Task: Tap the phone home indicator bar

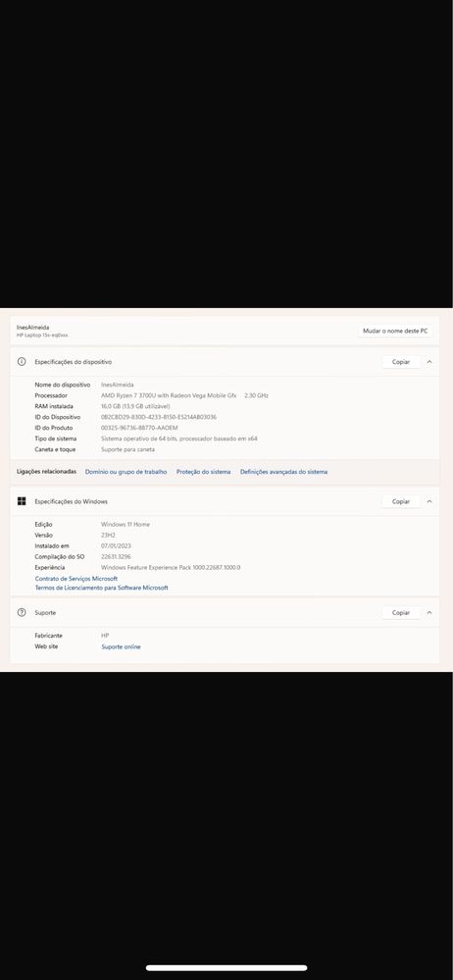Action: pos(226,968)
